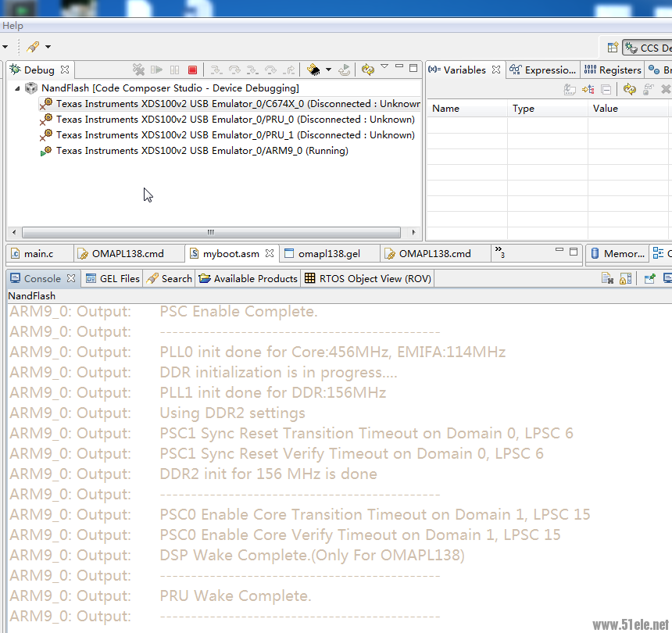Click the Suspend (pause) debug button
This screenshot has height=633, width=672.
point(174,70)
